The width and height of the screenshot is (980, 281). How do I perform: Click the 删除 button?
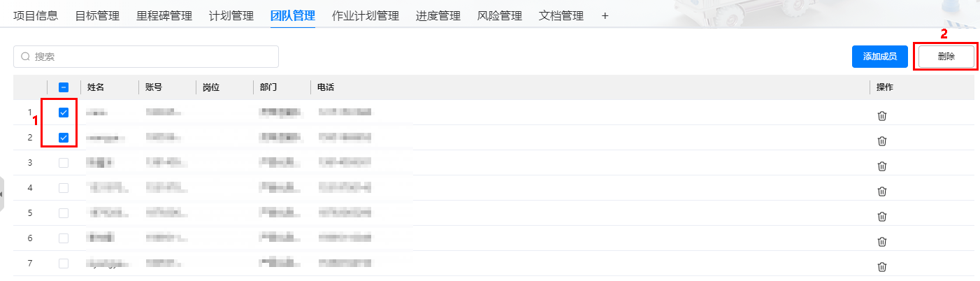pyautogui.click(x=946, y=57)
